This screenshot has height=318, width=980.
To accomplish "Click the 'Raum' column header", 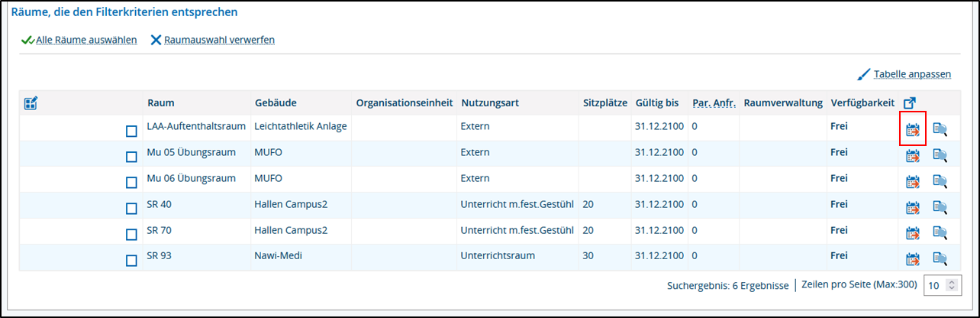I will [x=160, y=102].
